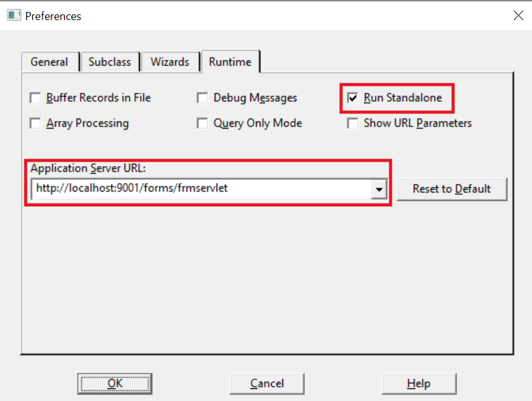Confirm preferences with the OK button
Image resolution: width=532 pixels, height=401 pixels.
(x=115, y=383)
